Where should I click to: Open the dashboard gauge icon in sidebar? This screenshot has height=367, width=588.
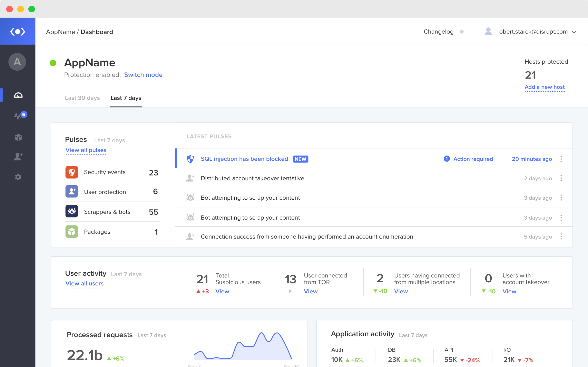(18, 95)
